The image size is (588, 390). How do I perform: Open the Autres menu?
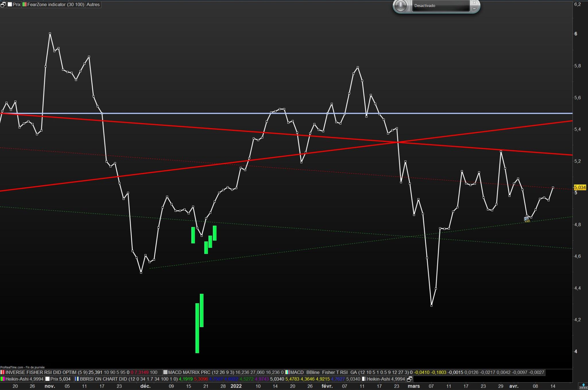93,4
